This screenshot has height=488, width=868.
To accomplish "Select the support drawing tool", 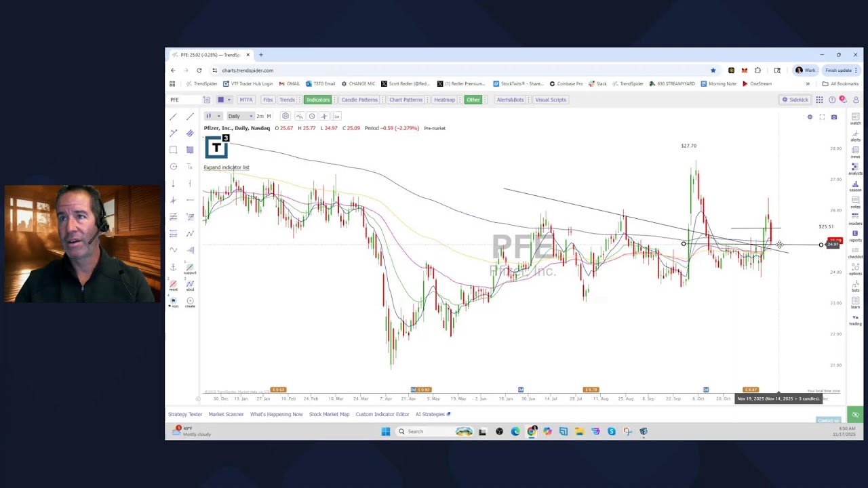I will 190,270.
